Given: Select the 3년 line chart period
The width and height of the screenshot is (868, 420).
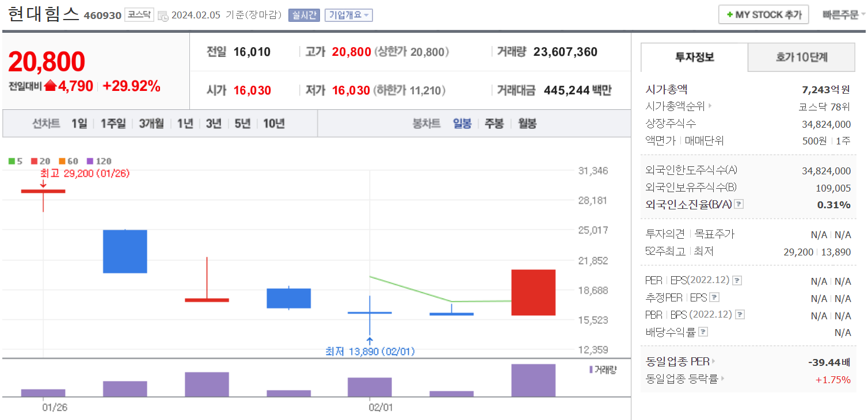Looking at the screenshot, I should (214, 124).
